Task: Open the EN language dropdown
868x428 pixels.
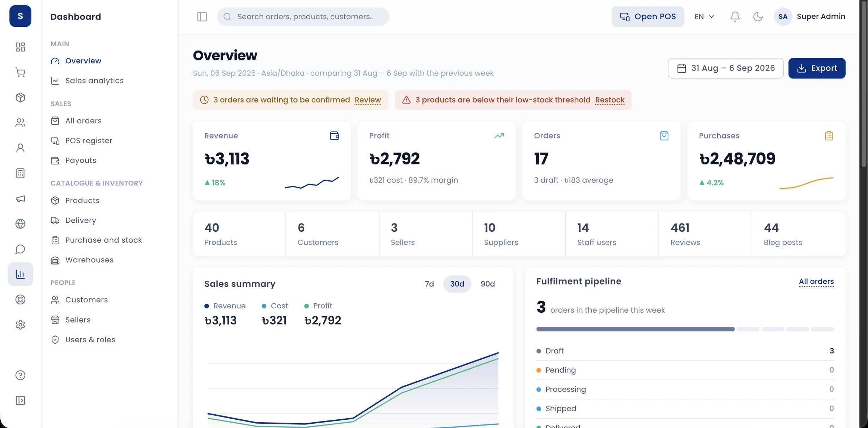Action: (704, 17)
